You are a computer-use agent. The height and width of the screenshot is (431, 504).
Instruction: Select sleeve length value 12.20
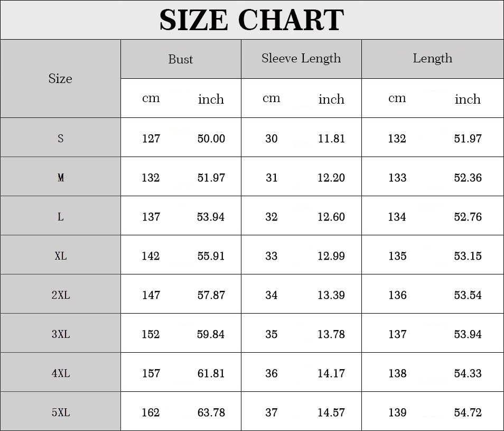(x=331, y=178)
